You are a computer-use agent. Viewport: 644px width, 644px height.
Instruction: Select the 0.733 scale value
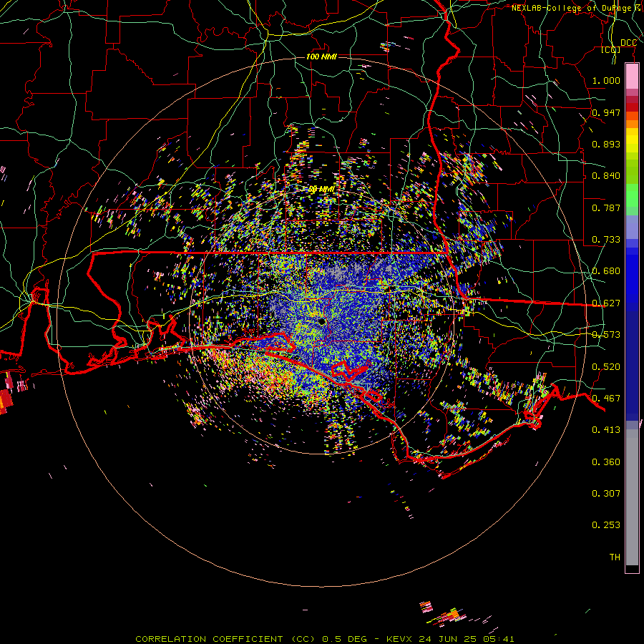(606, 240)
